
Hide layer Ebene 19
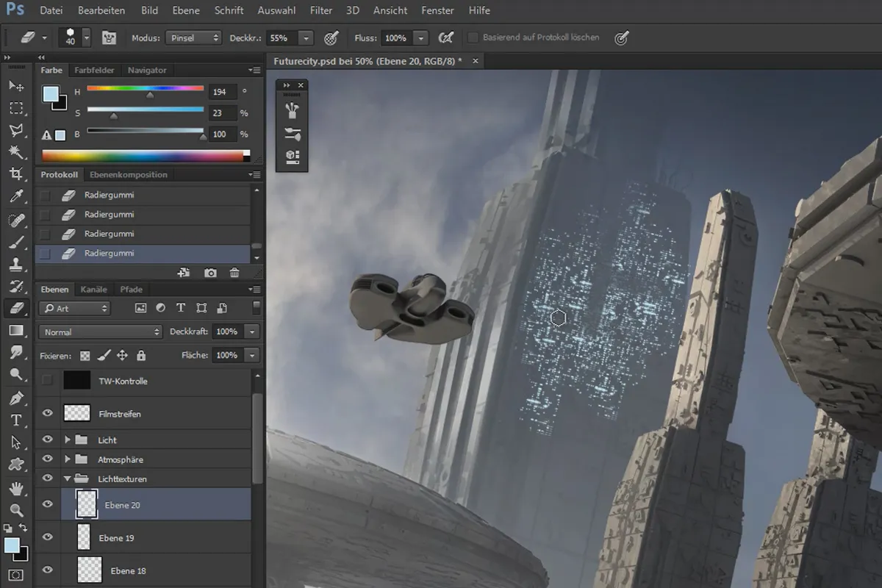(x=48, y=537)
